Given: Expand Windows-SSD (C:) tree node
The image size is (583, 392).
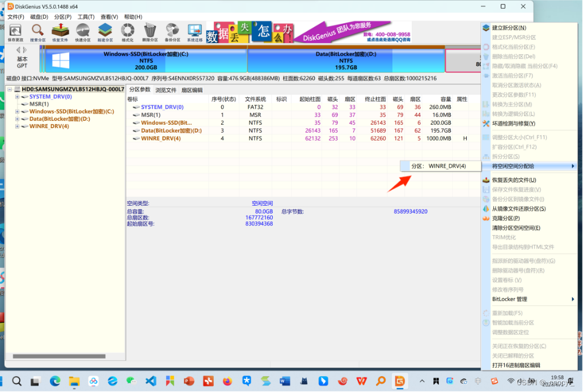Looking at the screenshot, I should (17, 112).
